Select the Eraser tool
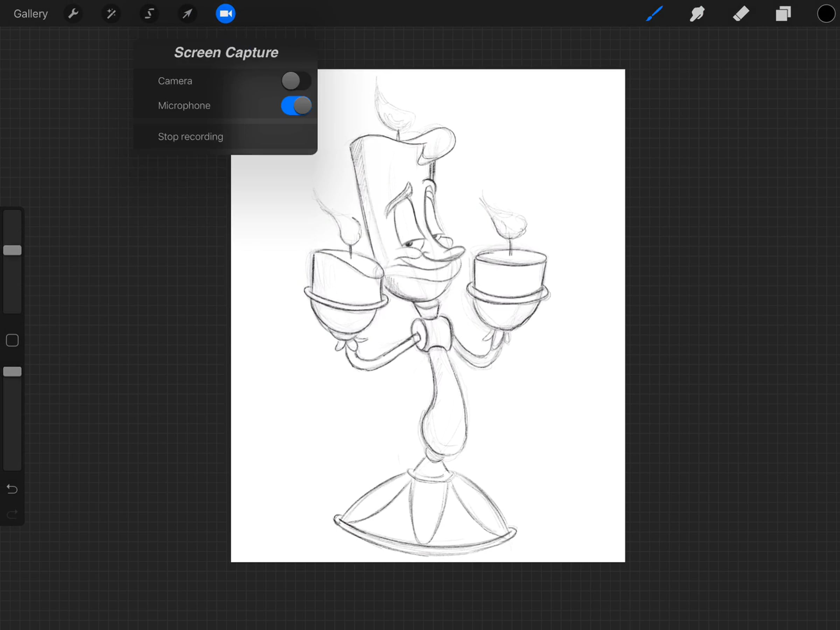 pyautogui.click(x=741, y=14)
